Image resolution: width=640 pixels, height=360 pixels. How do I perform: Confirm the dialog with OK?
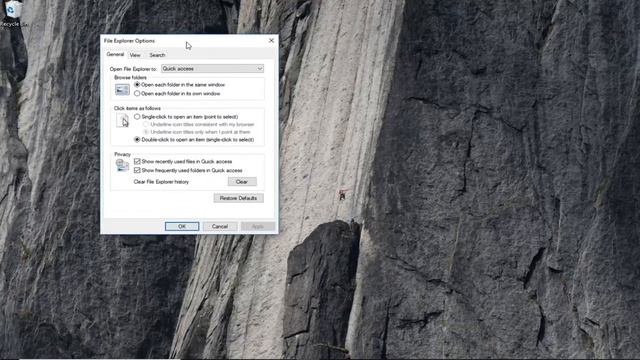pyautogui.click(x=182, y=226)
